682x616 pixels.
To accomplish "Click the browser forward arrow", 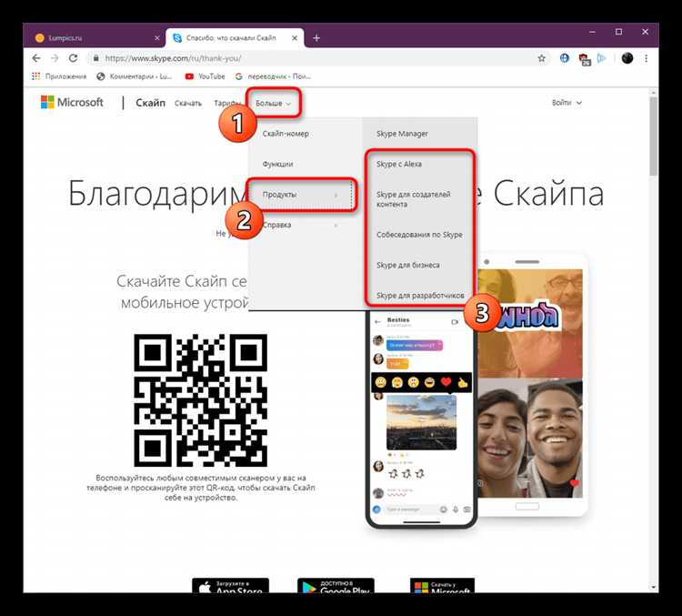I will click(55, 58).
